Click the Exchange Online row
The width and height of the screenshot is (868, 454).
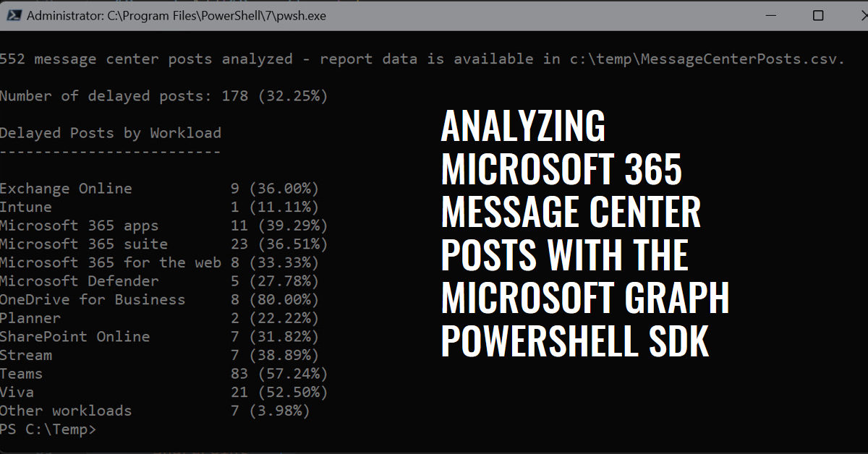[x=159, y=189]
